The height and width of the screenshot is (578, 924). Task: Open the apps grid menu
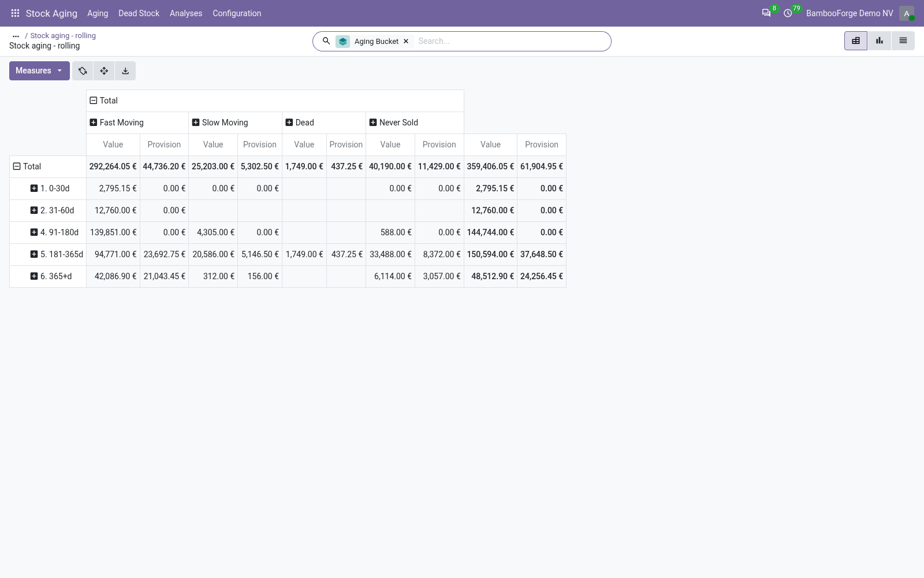pyautogui.click(x=16, y=13)
